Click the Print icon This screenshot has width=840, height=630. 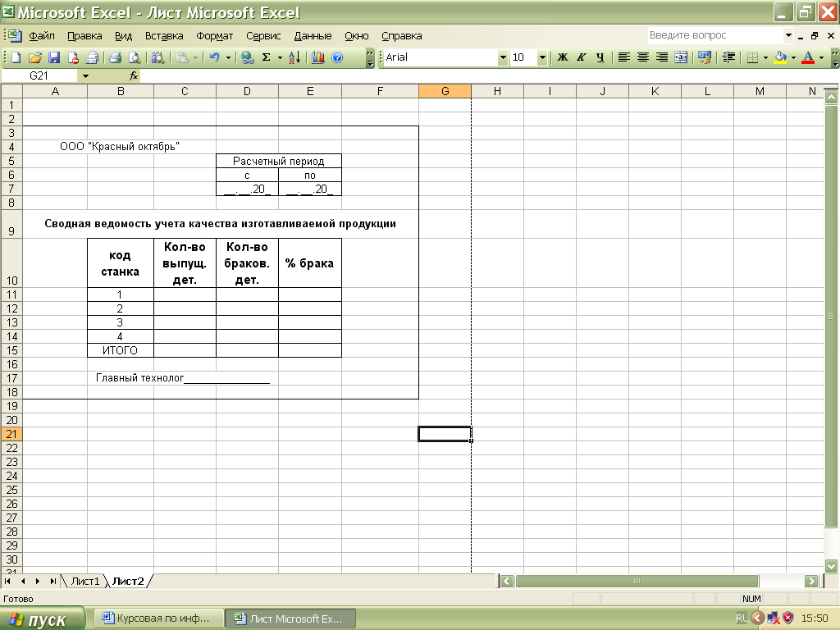pyautogui.click(x=116, y=57)
